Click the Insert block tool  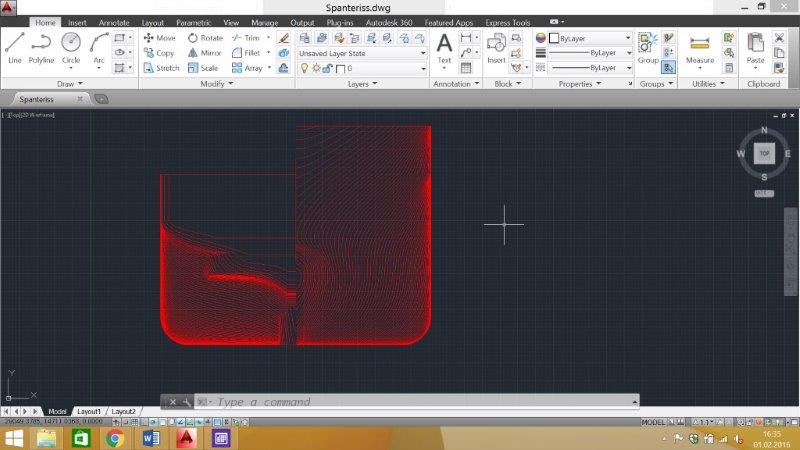click(496, 48)
